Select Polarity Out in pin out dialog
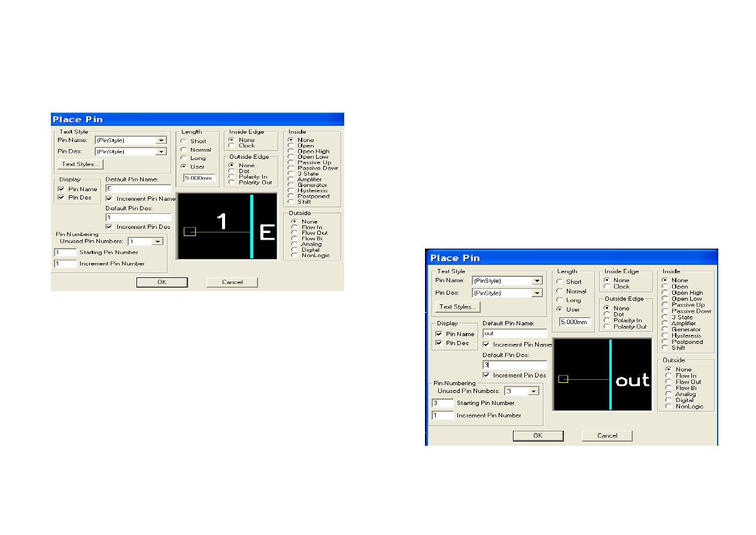 (x=608, y=327)
